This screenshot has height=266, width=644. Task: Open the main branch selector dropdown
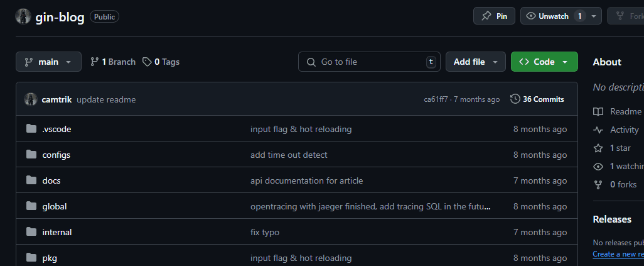[x=48, y=62]
